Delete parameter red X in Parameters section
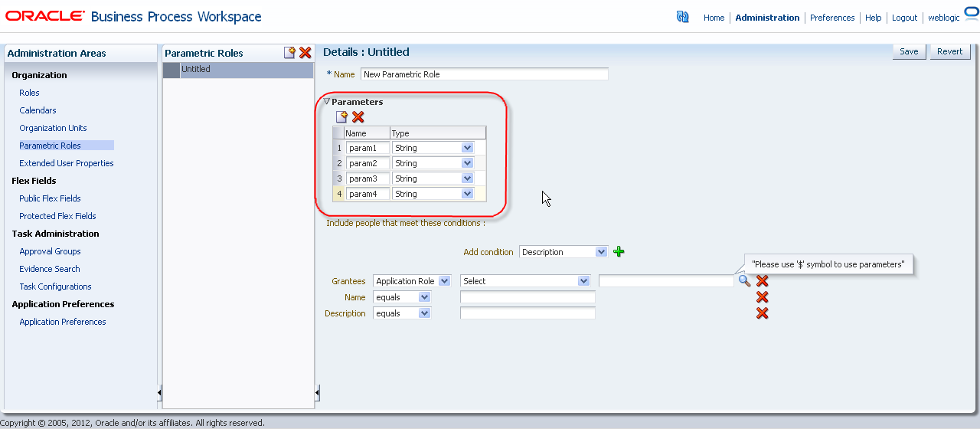 [x=358, y=116]
